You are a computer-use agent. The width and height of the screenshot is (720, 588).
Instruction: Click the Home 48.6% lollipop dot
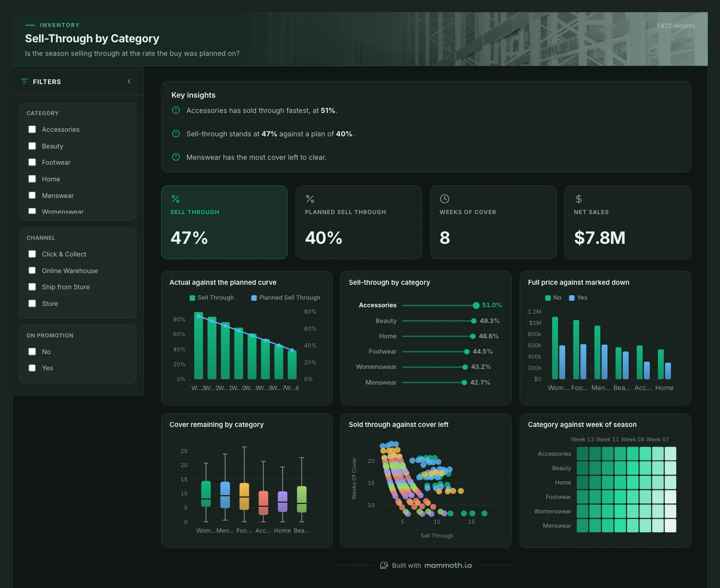pos(473,336)
